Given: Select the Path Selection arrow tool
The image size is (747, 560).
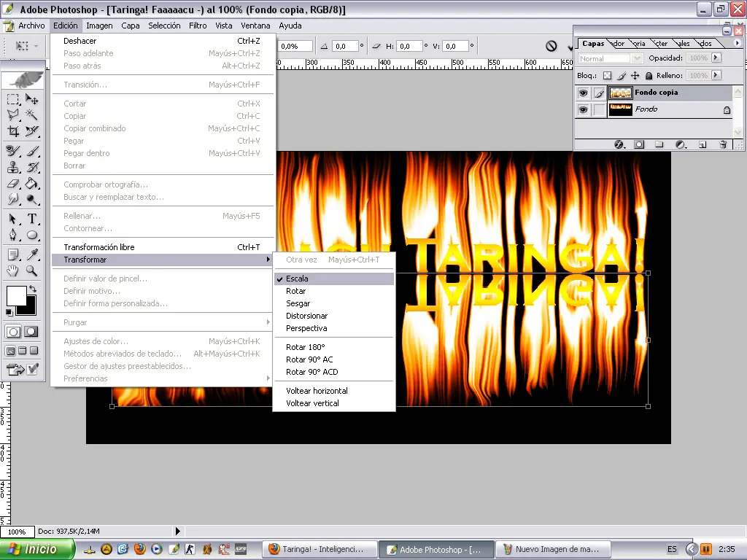Looking at the screenshot, I should tap(13, 219).
